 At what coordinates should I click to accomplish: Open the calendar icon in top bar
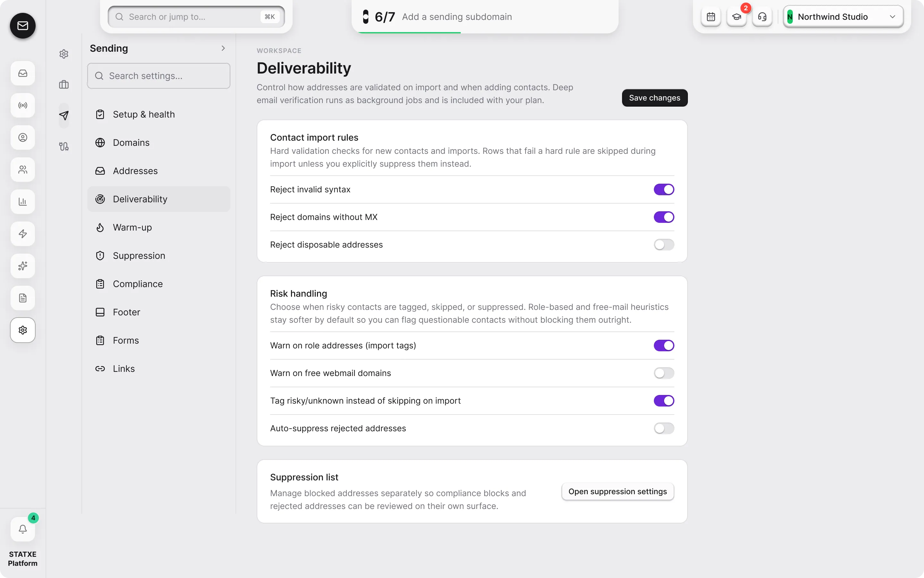[x=711, y=17]
